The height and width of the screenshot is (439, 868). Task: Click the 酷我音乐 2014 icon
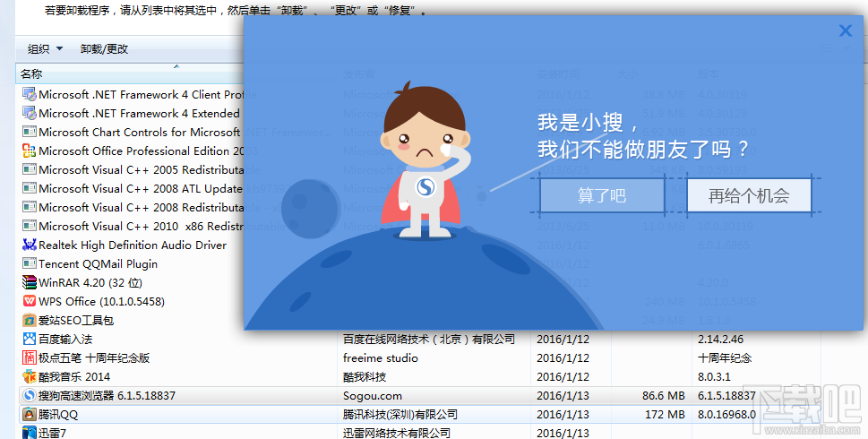29,377
